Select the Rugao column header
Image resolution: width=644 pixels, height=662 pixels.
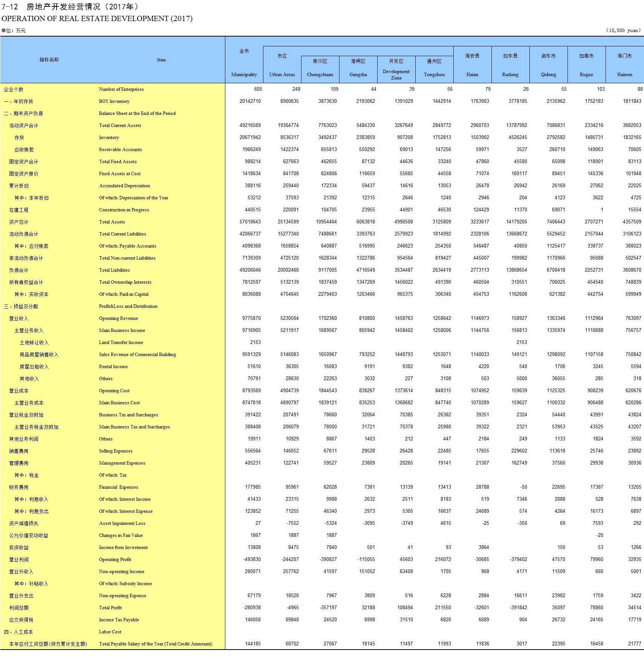coord(586,74)
